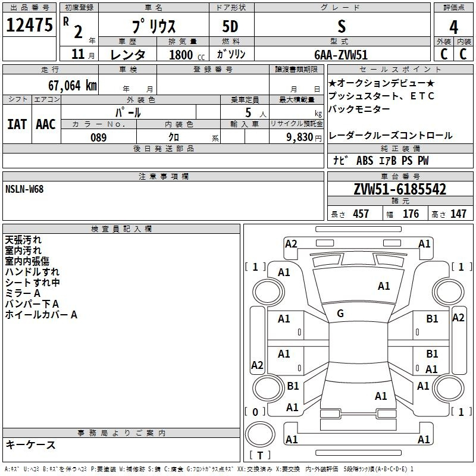Click the A2 mark at diagram's top-left corner
The image size is (476, 476).
(x=291, y=243)
